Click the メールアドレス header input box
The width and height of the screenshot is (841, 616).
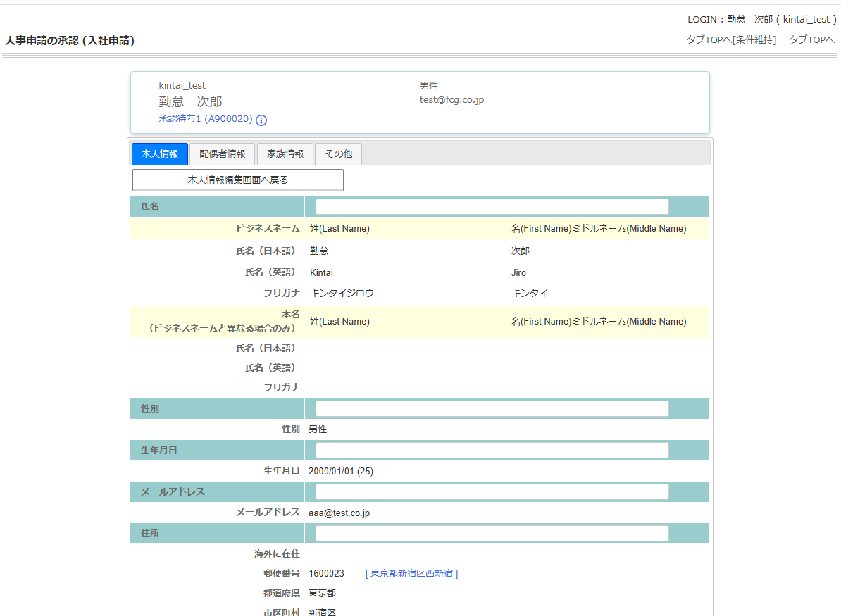click(492, 492)
